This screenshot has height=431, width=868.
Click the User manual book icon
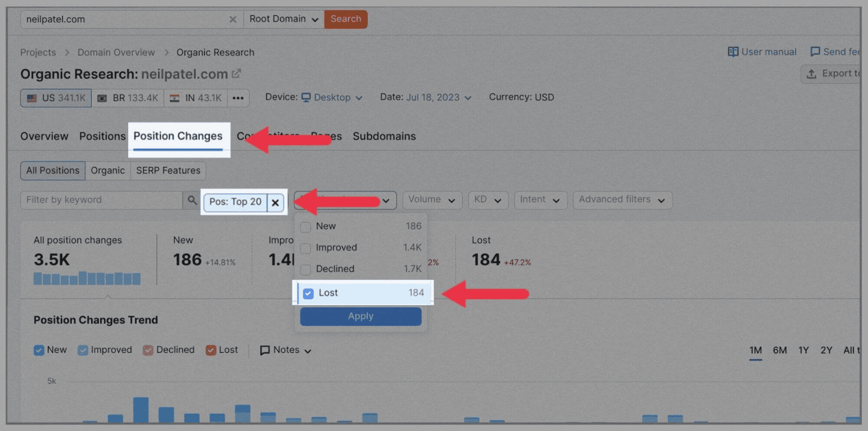tap(733, 52)
